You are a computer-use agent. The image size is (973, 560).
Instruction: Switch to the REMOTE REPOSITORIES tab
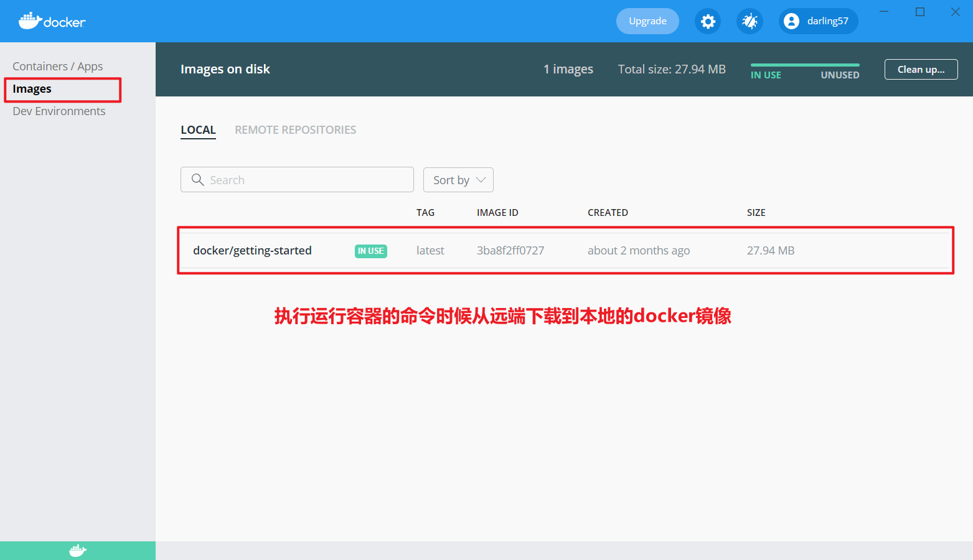point(296,130)
